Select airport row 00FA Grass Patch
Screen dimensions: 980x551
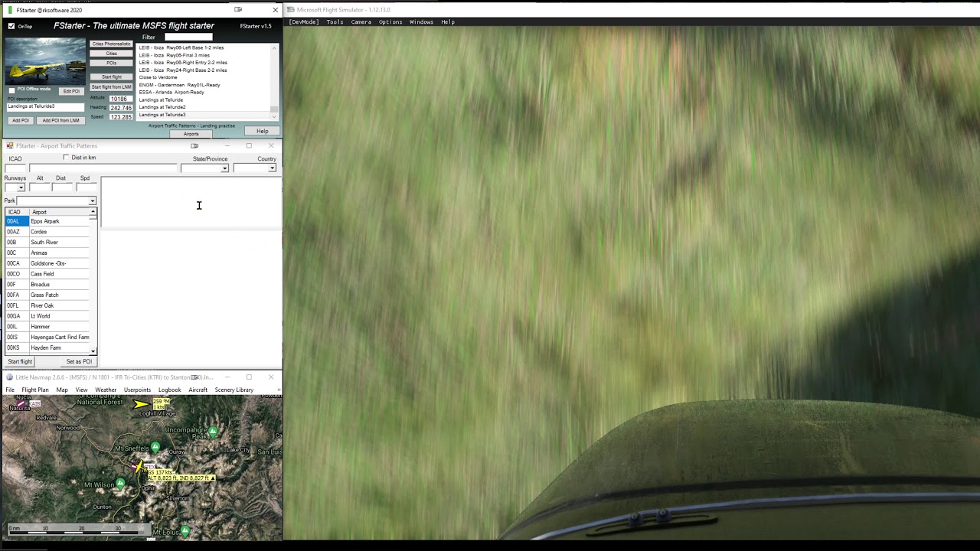coord(47,295)
